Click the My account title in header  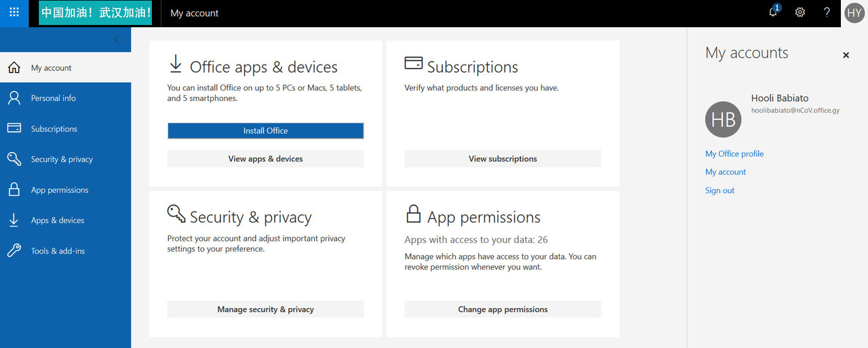click(195, 13)
